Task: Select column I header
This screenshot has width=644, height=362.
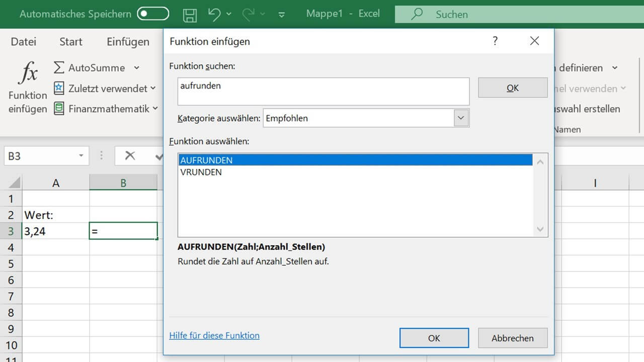Action: [x=595, y=183]
